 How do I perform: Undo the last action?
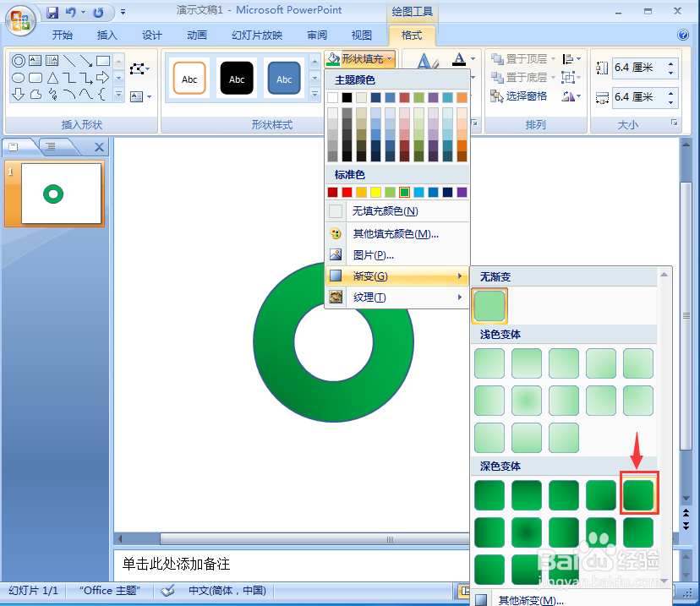click(70, 12)
